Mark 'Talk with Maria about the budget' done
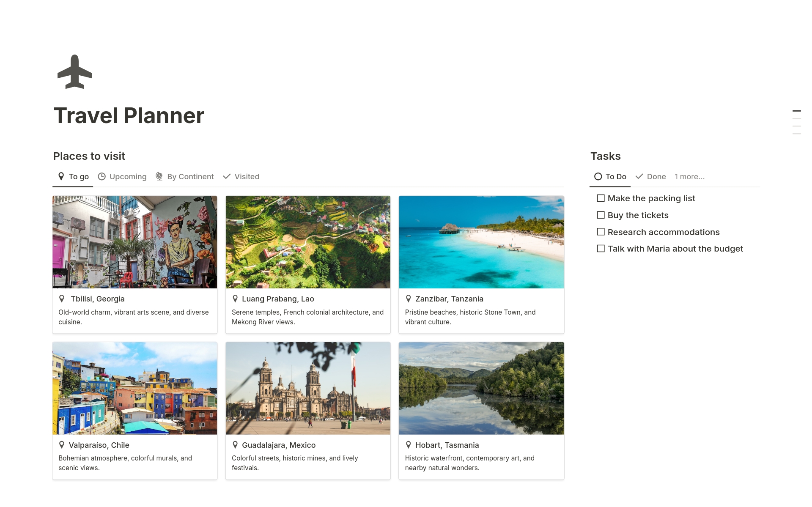Viewport: 812px width, 507px height. 601,249
